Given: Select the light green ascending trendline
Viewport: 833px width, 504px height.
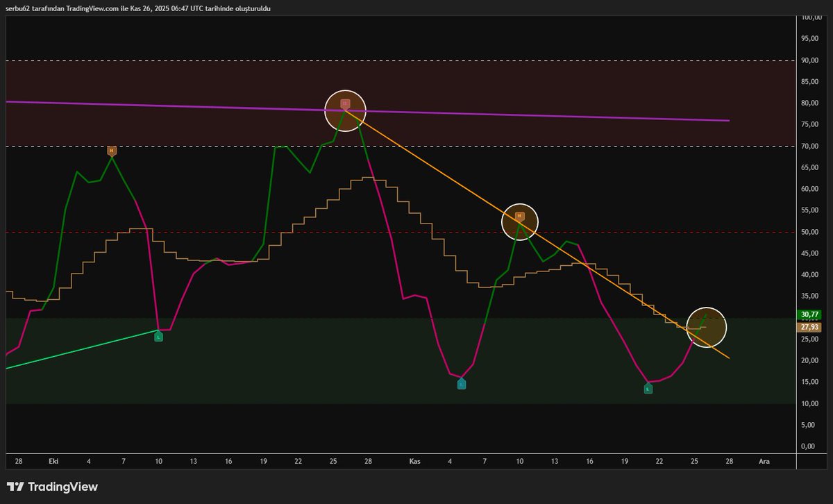Looking at the screenshot, I should tap(83, 349).
